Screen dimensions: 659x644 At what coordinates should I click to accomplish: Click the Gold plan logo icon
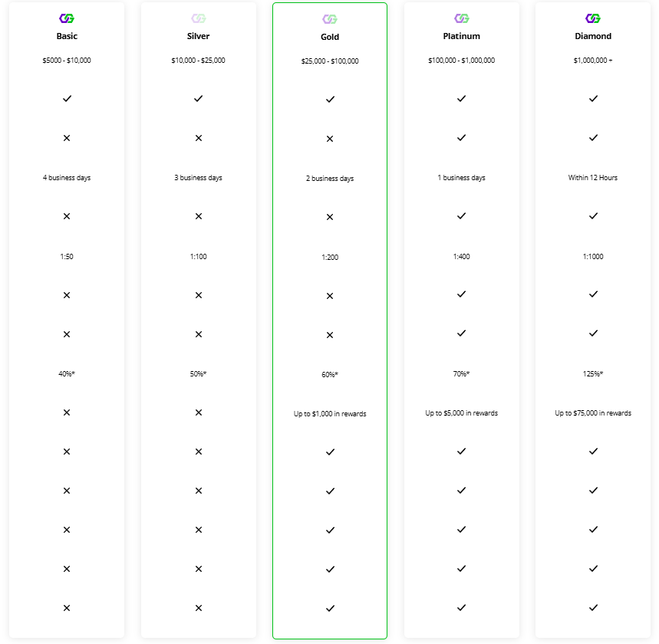(x=330, y=19)
